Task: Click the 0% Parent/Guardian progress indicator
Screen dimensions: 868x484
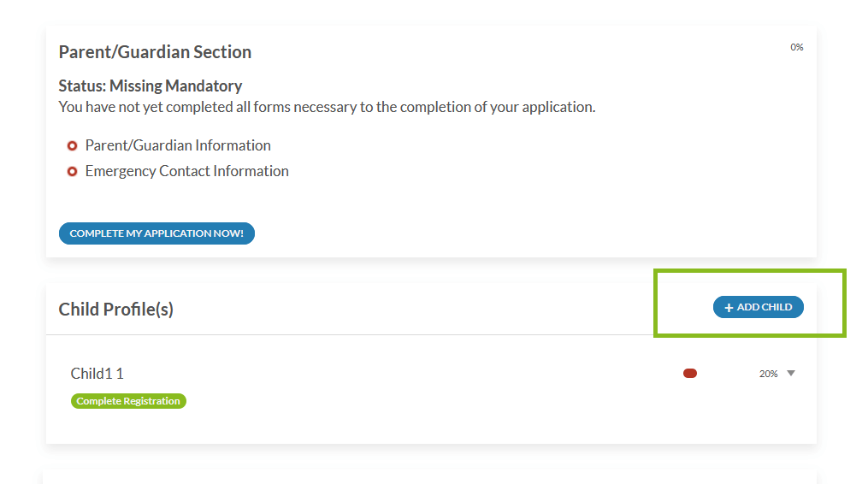Action: coord(796,48)
